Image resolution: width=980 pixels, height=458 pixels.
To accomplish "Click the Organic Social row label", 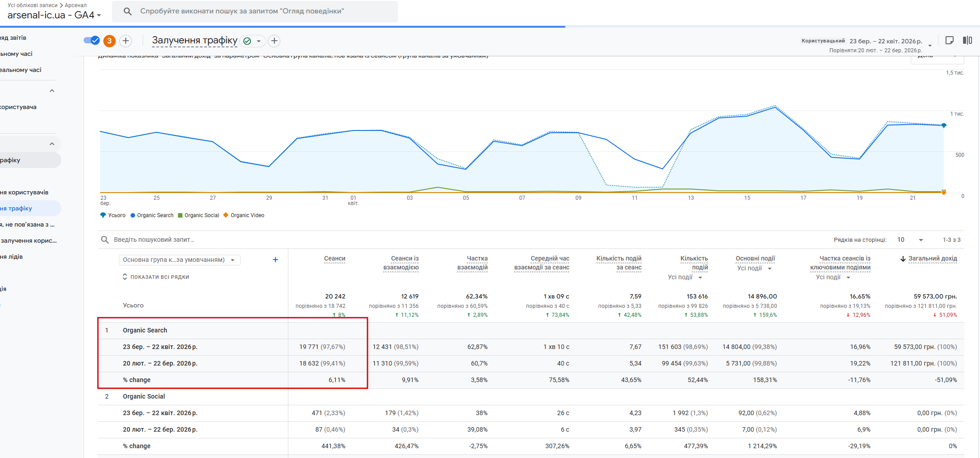I will tap(144, 396).
